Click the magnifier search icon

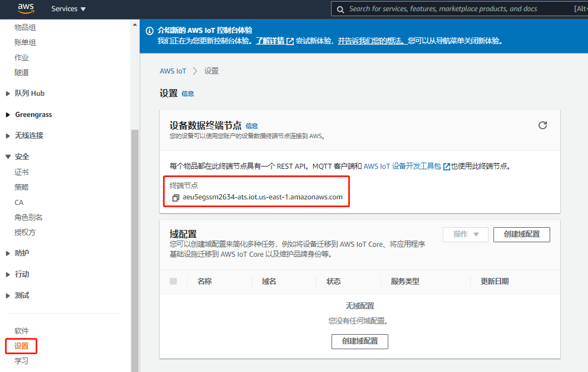[340, 9]
